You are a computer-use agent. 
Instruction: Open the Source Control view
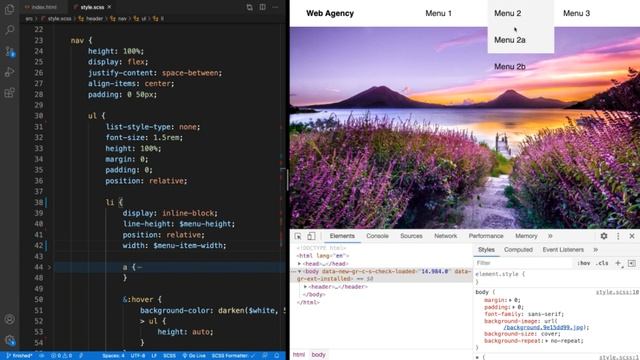9,51
